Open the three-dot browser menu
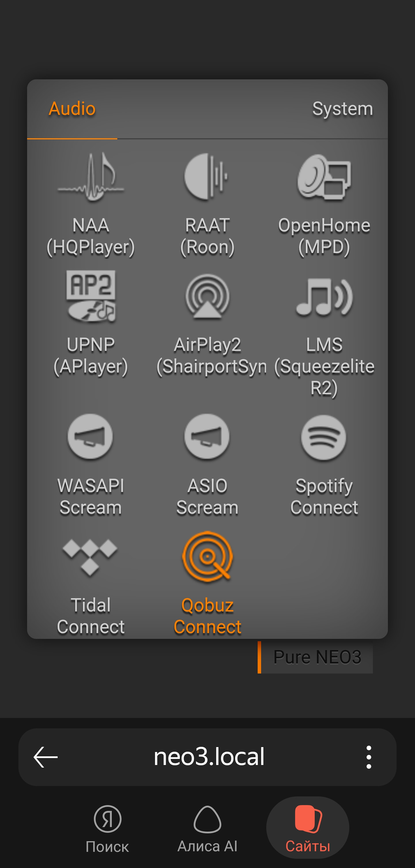 pos(369,757)
